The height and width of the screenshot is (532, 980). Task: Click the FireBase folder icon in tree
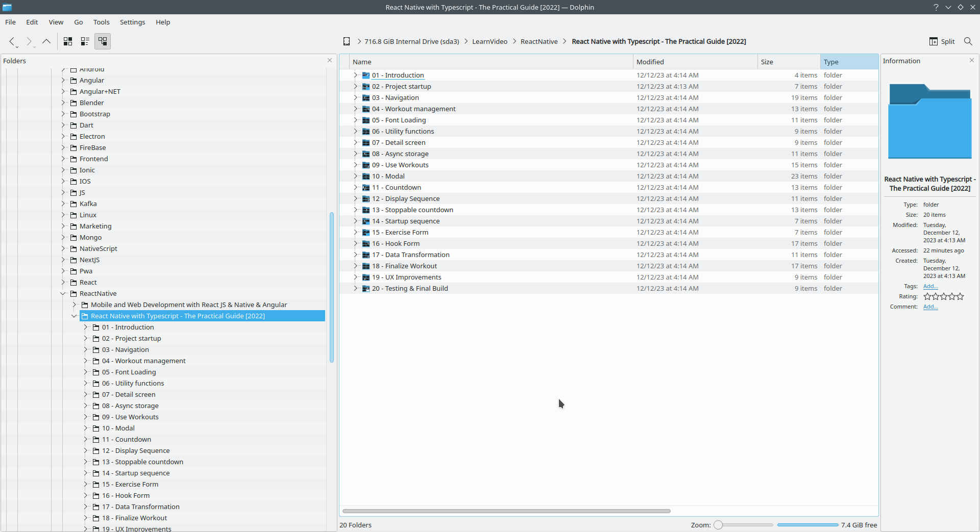tap(73, 147)
